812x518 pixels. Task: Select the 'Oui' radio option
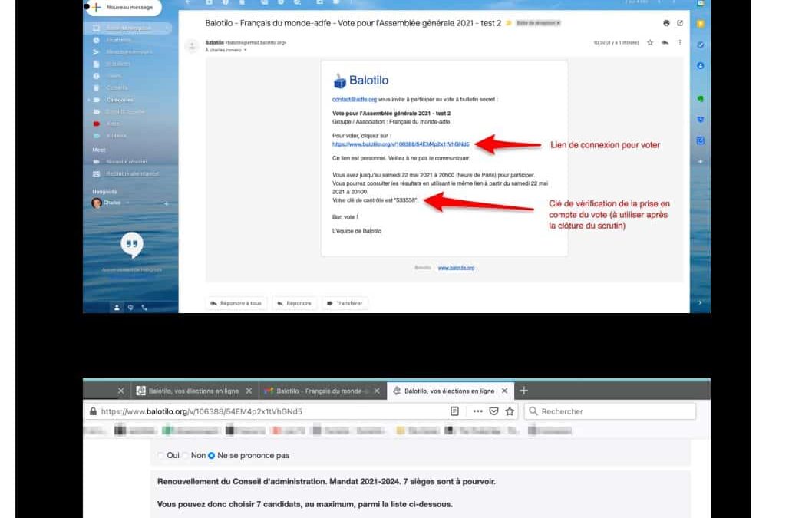tap(161, 456)
